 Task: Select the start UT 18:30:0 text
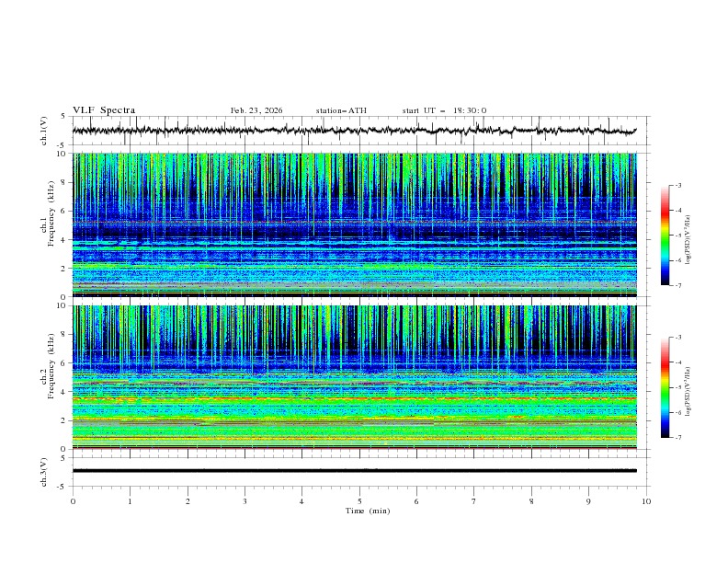(444, 110)
